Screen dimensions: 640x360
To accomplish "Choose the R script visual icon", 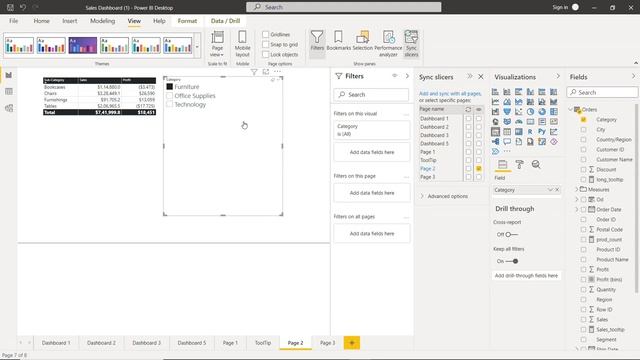I will 530,132.
